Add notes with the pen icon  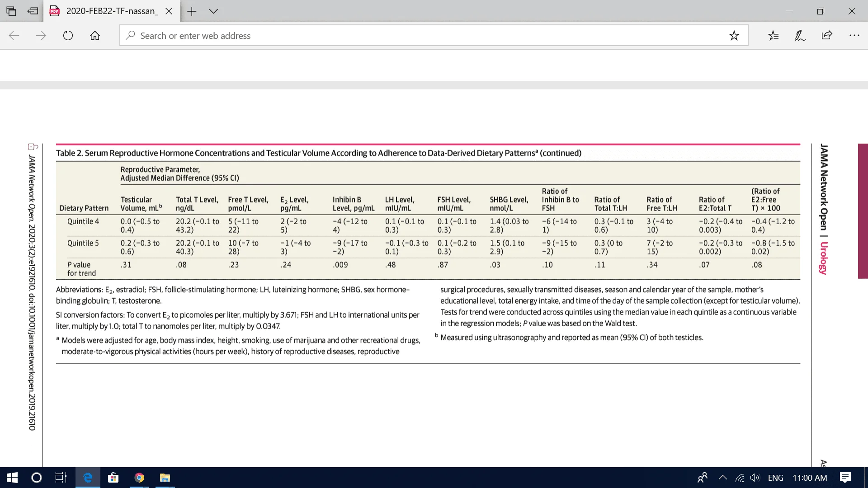(800, 36)
